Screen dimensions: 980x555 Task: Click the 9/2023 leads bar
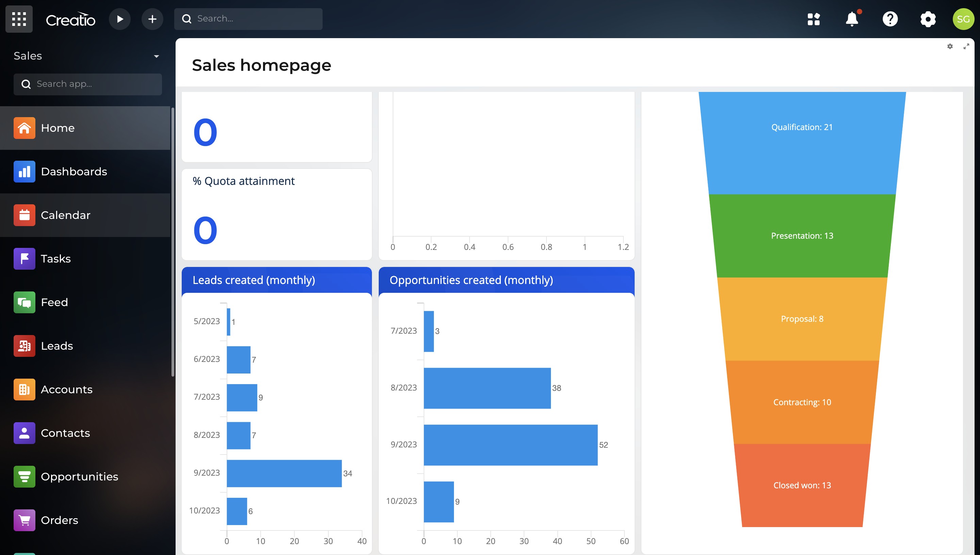(x=284, y=473)
